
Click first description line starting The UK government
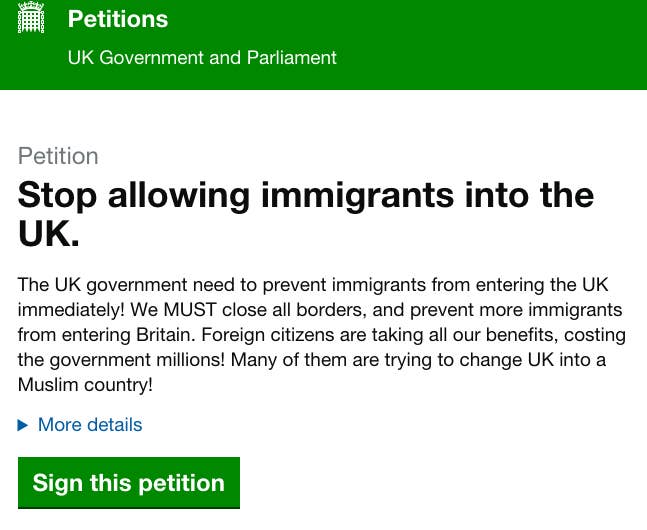[x=313, y=285]
